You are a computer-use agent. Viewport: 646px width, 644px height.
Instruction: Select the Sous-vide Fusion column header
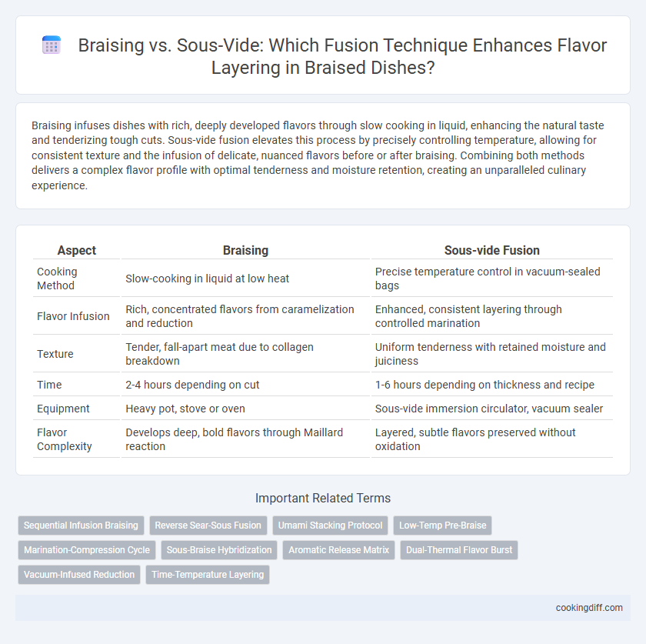pos(492,250)
